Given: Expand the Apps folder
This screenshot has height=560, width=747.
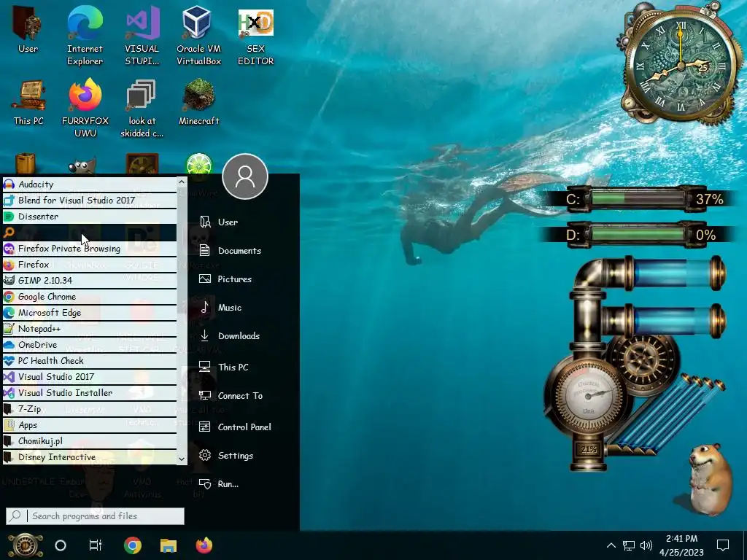Looking at the screenshot, I should [90, 425].
